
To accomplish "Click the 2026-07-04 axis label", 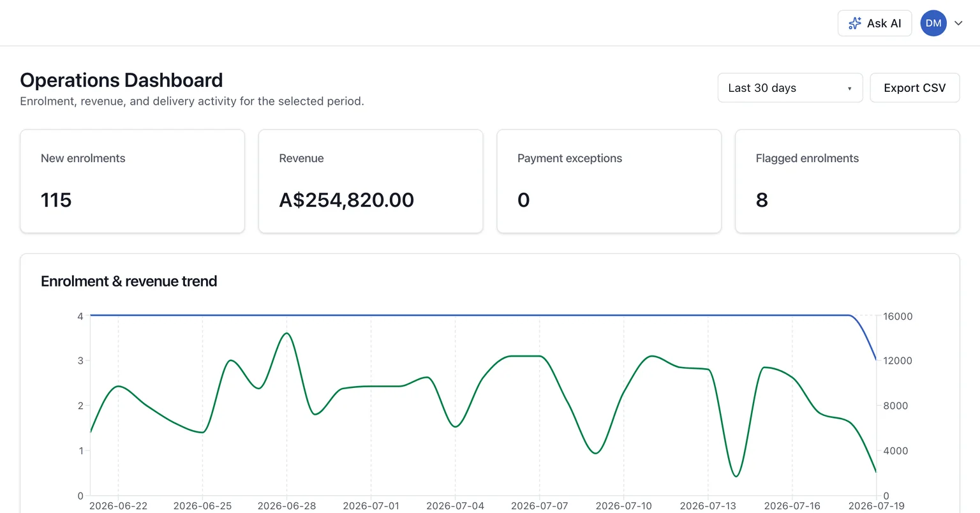I will pos(455,506).
